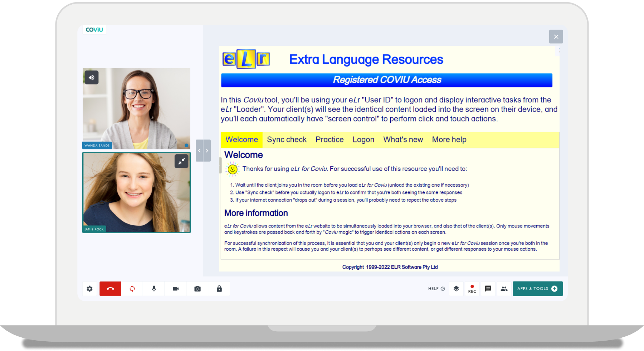The image size is (644, 351).
Task: Lock the call with padlock icon
Action: coord(219,289)
